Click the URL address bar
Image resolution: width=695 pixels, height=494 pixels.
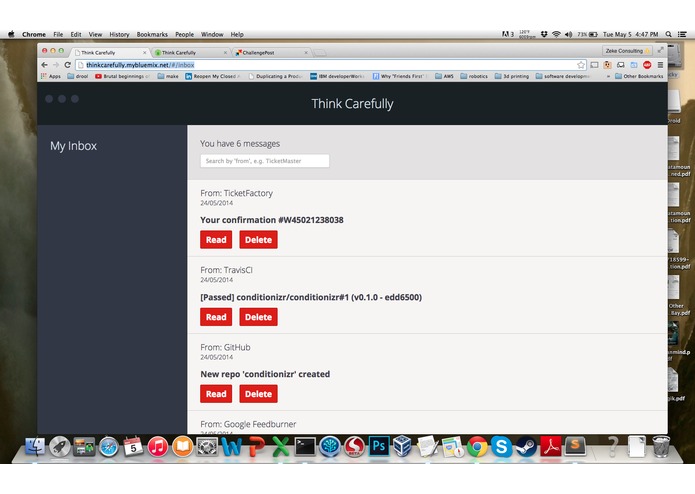[x=330, y=65]
